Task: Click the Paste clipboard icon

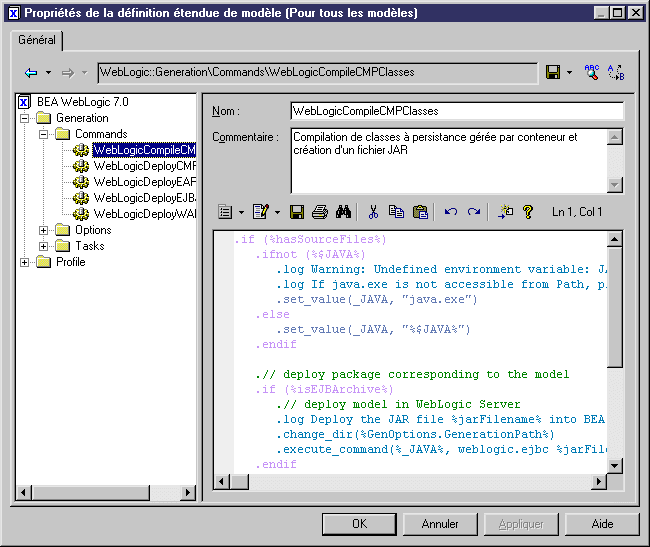Action: click(x=420, y=211)
